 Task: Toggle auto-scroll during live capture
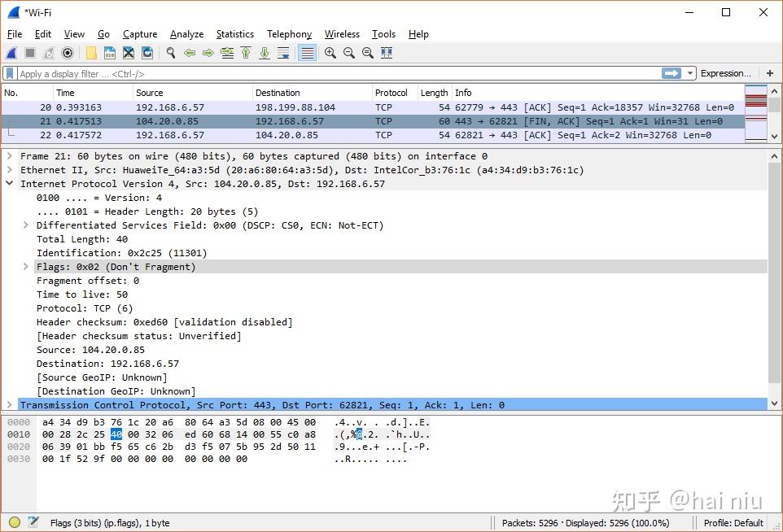(283, 52)
